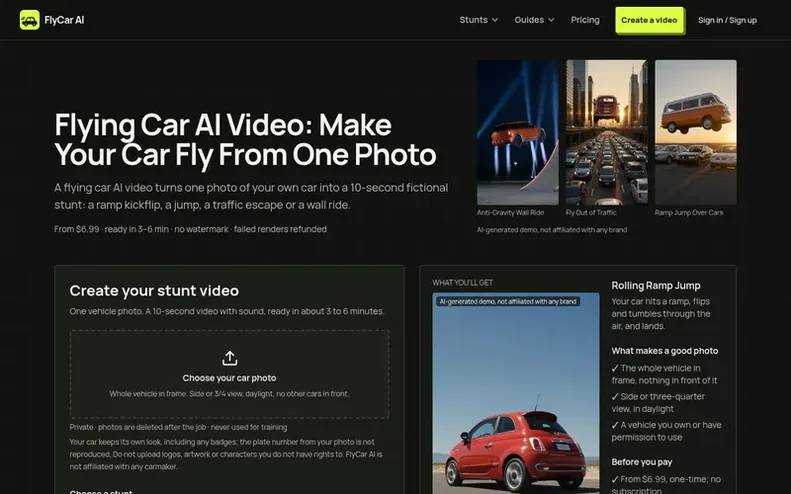Click the 'Create your stunt video' heading
The image size is (791, 494).
tap(154, 291)
